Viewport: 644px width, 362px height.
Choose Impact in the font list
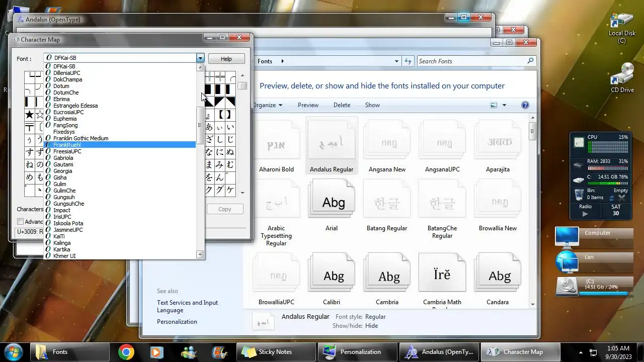point(120,210)
